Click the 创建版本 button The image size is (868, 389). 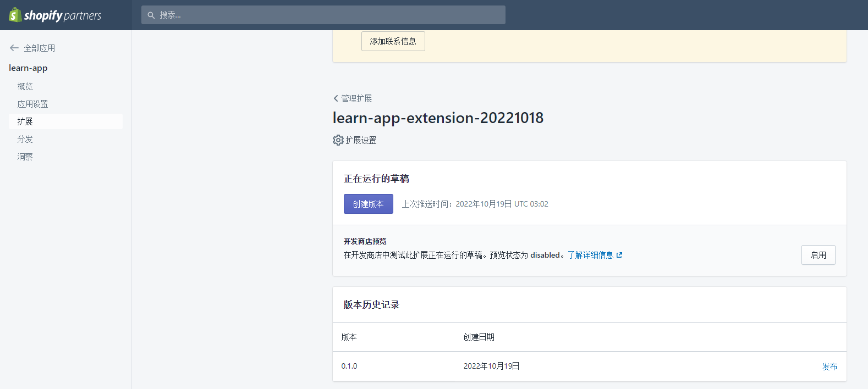click(368, 204)
